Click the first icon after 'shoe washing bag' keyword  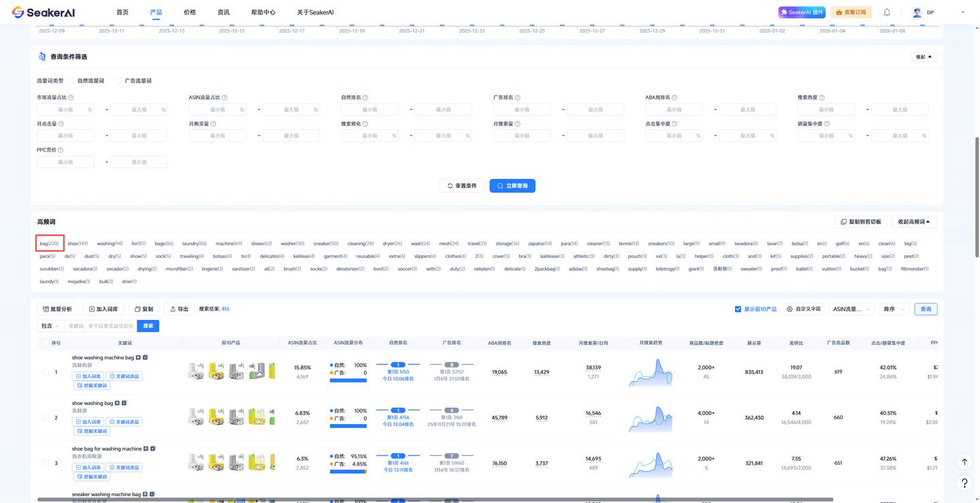118,404
